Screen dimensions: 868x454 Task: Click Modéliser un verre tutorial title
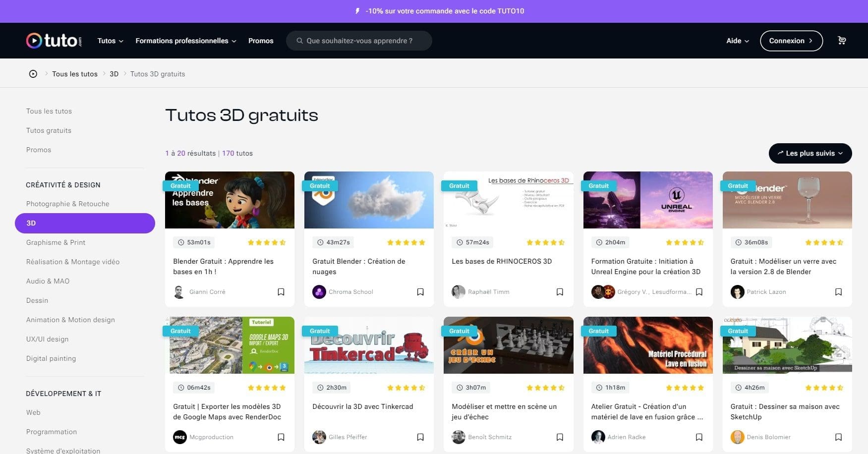(x=783, y=267)
